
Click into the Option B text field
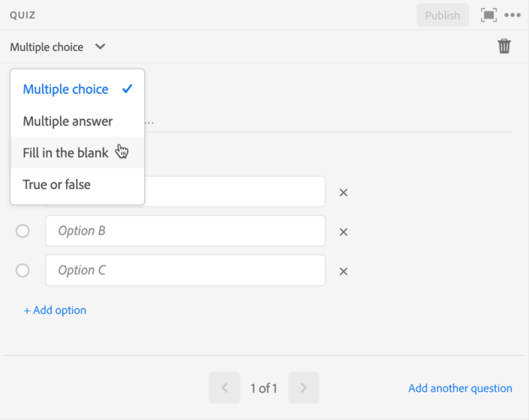[x=185, y=231]
